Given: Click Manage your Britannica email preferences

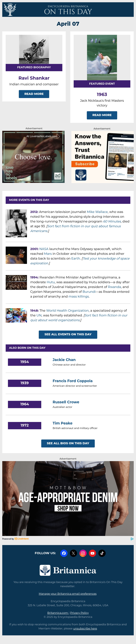Looking at the screenshot, I should 68,593.
